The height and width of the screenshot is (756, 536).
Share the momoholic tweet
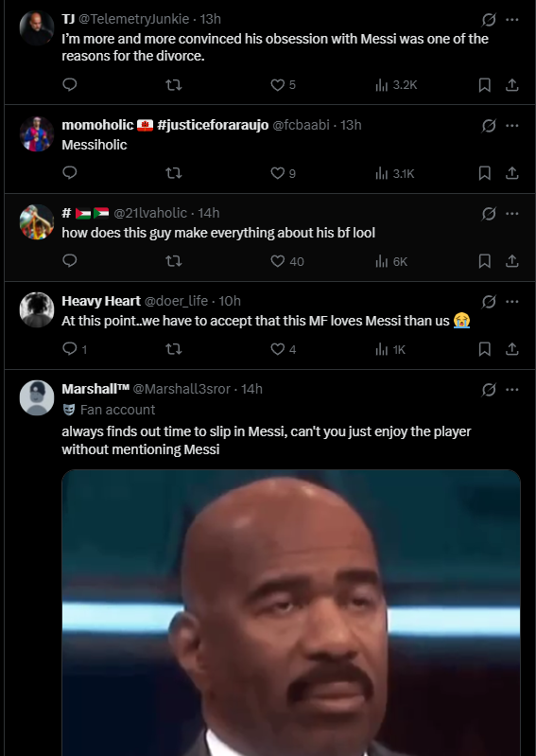pos(512,173)
